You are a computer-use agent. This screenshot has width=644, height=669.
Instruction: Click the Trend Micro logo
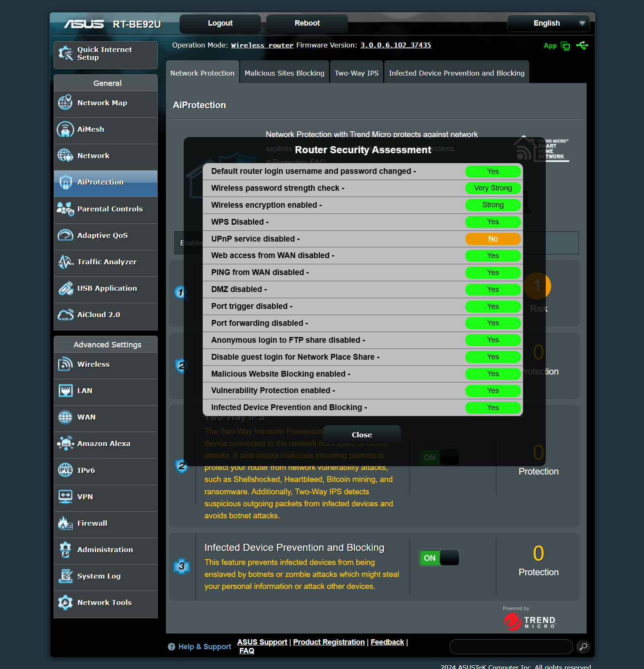pos(530,621)
